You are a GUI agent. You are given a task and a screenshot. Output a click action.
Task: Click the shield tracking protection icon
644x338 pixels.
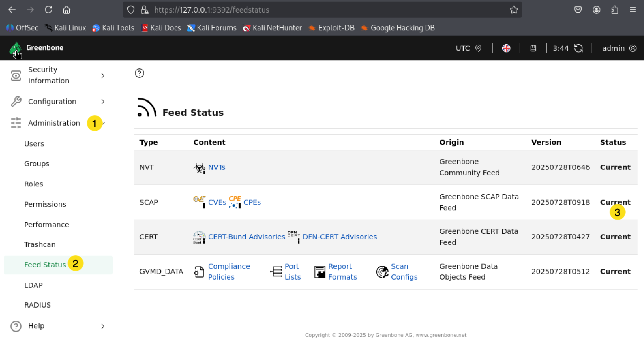point(131,10)
